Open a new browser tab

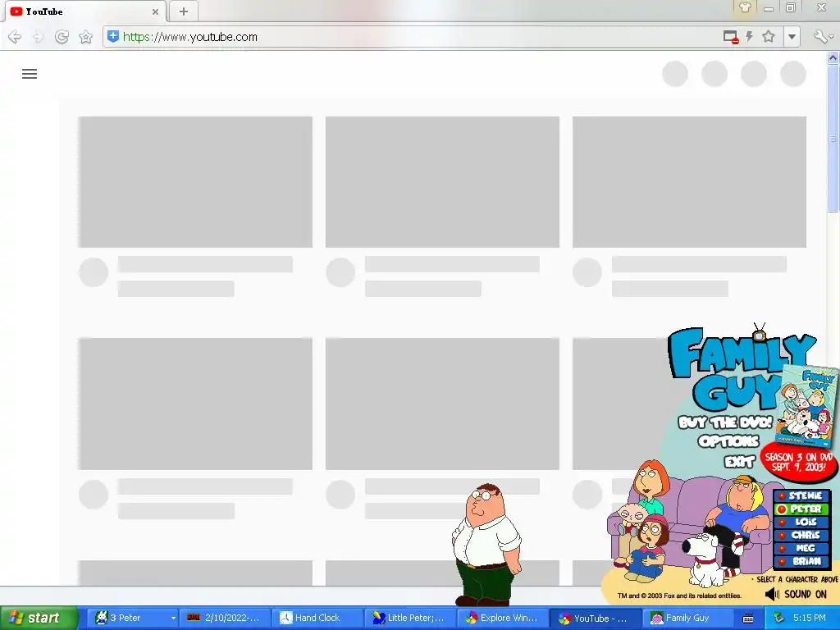click(x=184, y=11)
